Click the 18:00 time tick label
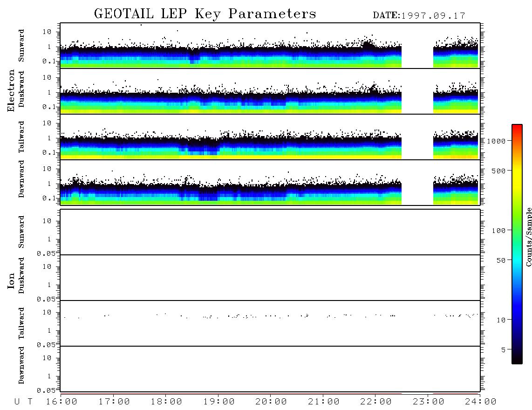 tap(166, 402)
